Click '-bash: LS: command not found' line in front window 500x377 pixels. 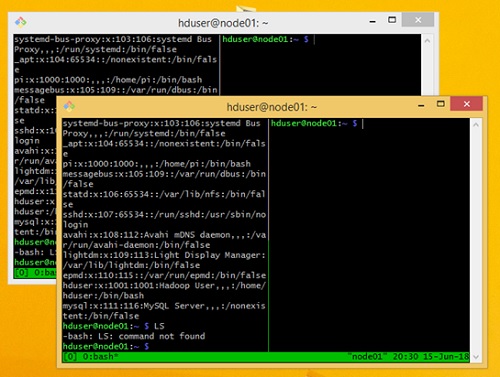click(x=134, y=336)
